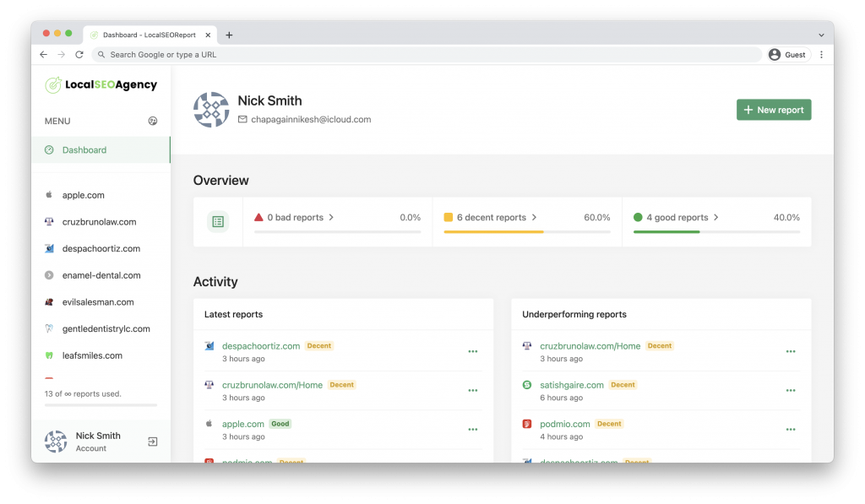The height and width of the screenshot is (504, 865).
Task: Click the red triangle bad reports icon
Action: 258,217
